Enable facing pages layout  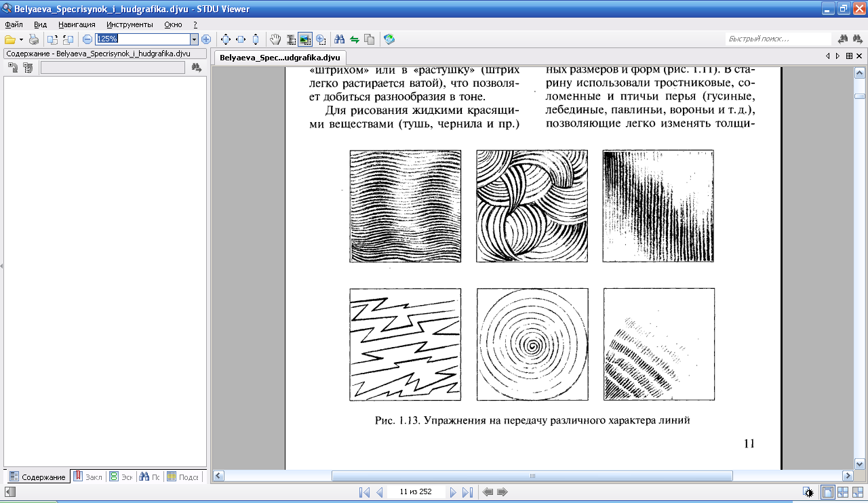[x=843, y=492]
